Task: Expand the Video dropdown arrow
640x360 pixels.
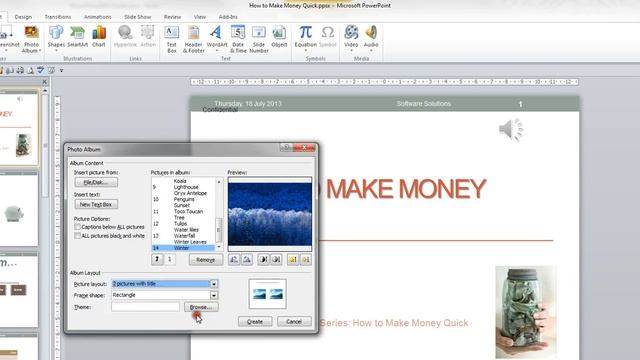Action: click(x=351, y=51)
